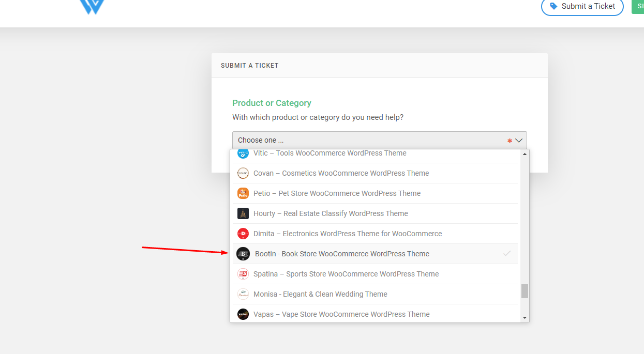
Task: Choose Bootin - Book Store WooCommerce Theme
Action: [375, 254]
